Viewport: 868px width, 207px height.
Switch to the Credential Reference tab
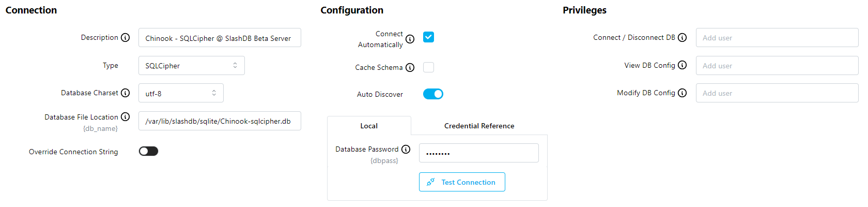pyautogui.click(x=479, y=126)
